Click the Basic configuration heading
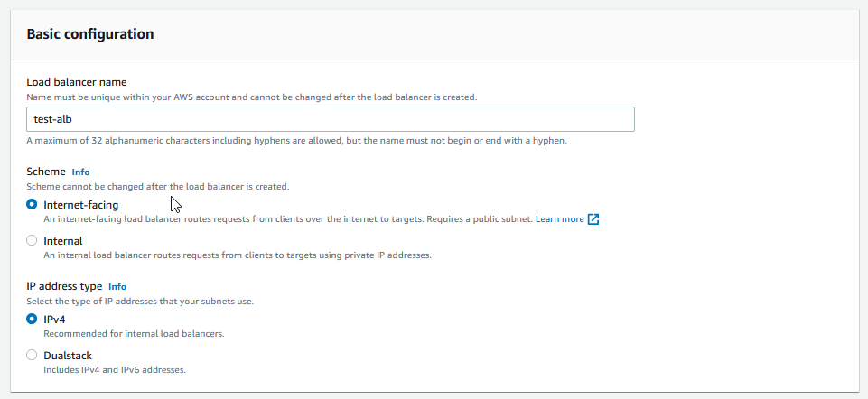 click(89, 34)
